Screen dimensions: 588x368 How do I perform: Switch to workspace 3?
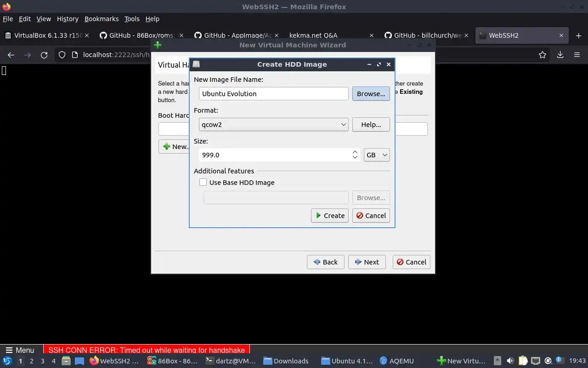[x=43, y=361]
